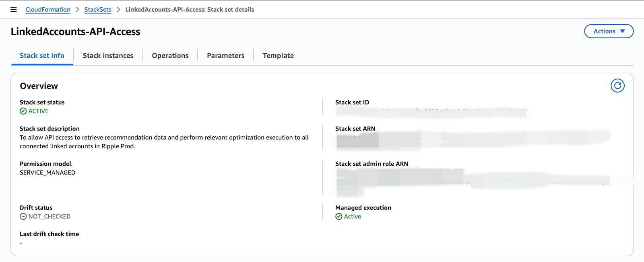The height and width of the screenshot is (262, 644).
Task: Open the Operations tab
Action: 170,56
